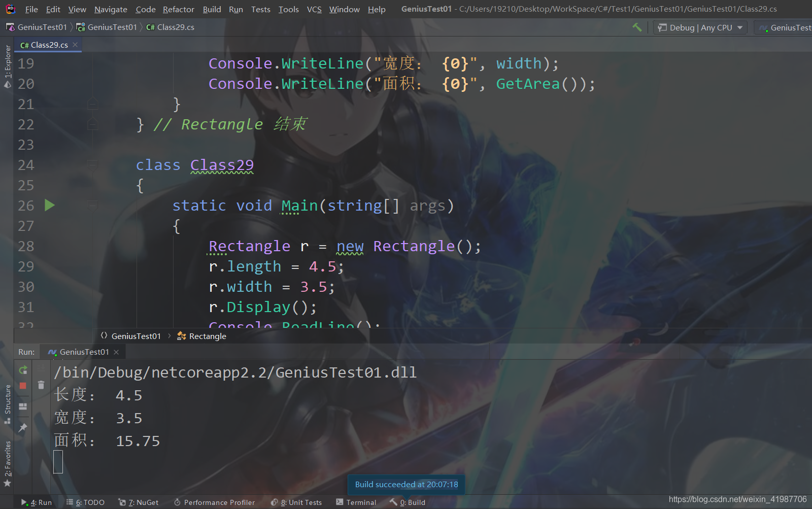Stop the running process with red square
Screen dimensions: 812x509
23,386
